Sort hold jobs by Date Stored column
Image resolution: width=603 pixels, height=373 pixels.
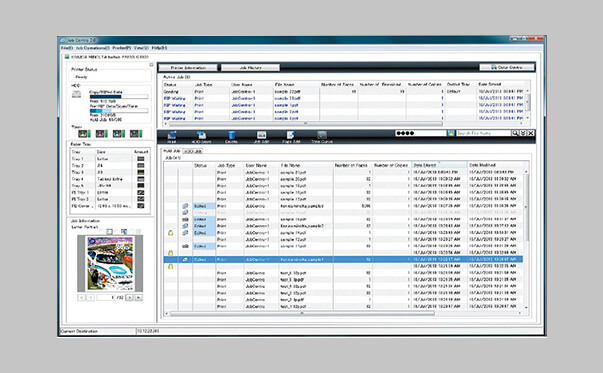click(x=439, y=165)
